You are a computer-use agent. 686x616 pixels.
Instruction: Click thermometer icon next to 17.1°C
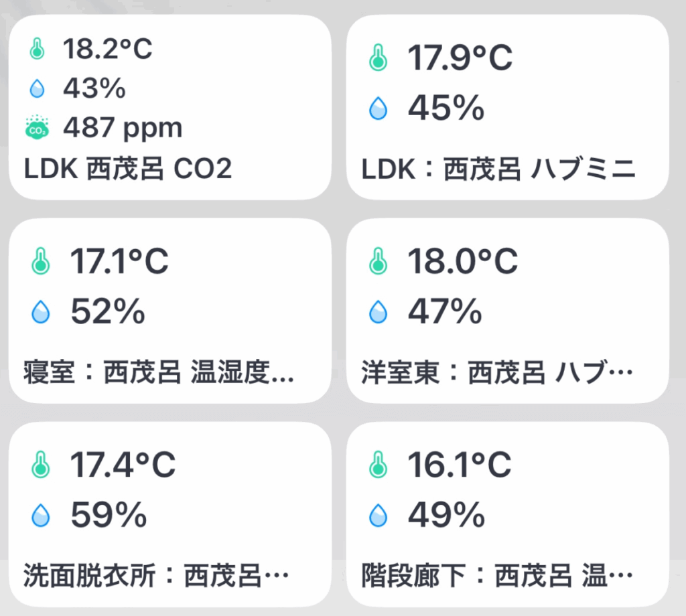[x=41, y=262]
